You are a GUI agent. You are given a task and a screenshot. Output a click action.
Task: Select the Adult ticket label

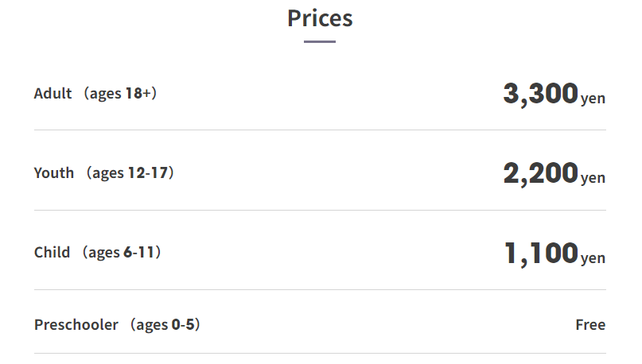(53, 93)
